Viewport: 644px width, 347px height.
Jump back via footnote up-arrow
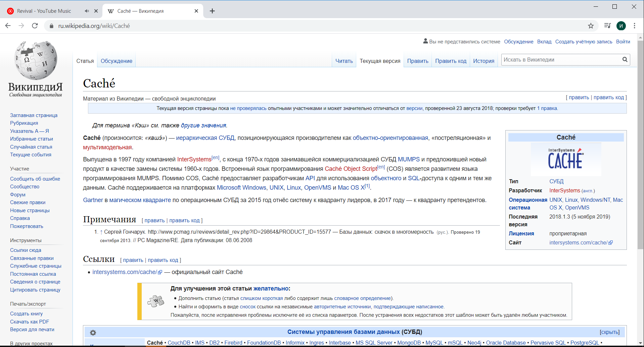(x=101, y=232)
